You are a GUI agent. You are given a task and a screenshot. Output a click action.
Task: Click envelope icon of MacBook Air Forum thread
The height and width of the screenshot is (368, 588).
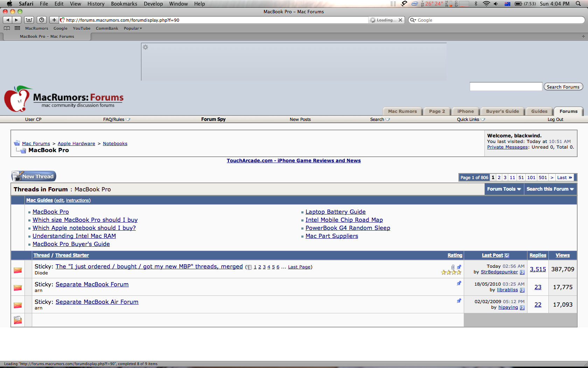point(18,305)
